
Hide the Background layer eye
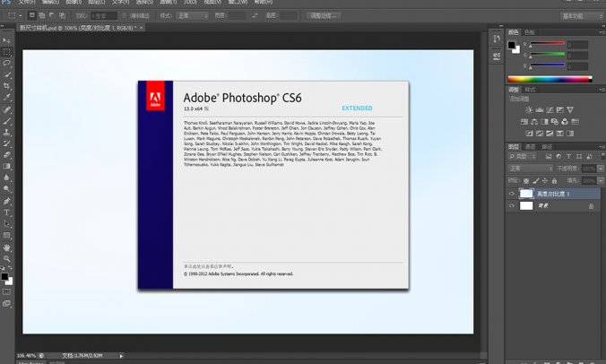(x=512, y=205)
